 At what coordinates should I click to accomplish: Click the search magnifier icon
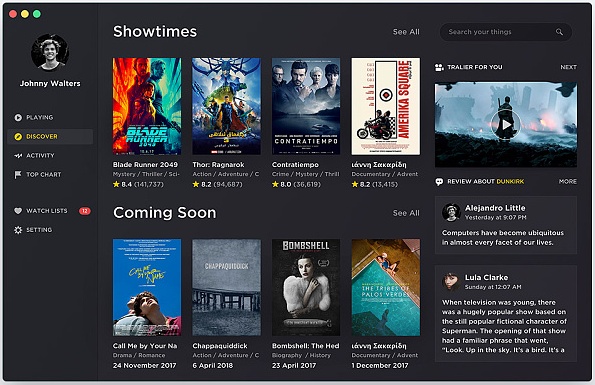coord(559,32)
